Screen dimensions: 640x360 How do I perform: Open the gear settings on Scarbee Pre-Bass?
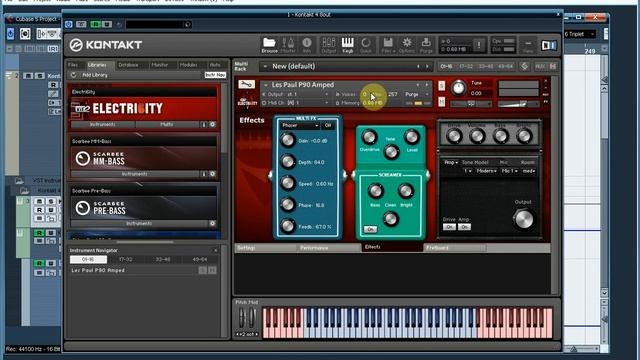(212, 223)
